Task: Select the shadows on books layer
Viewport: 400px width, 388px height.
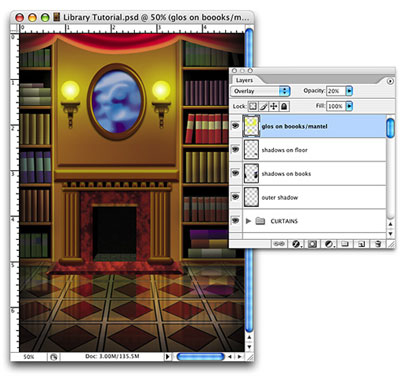Action: [x=313, y=174]
